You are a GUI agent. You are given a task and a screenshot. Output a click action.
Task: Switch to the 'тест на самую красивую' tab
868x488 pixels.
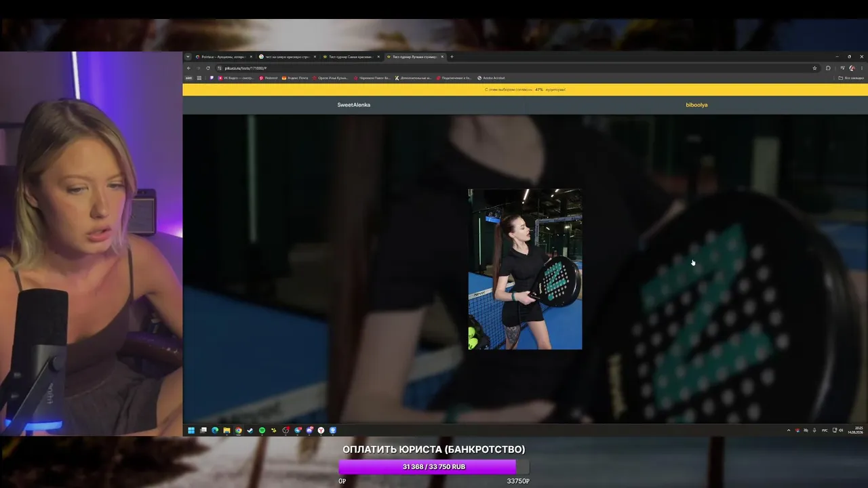click(x=288, y=57)
